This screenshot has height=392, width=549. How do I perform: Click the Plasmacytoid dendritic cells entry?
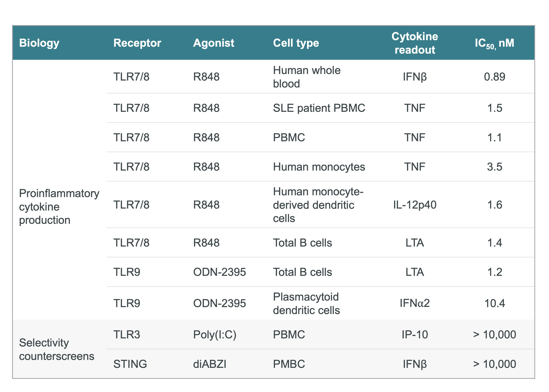coord(306,303)
